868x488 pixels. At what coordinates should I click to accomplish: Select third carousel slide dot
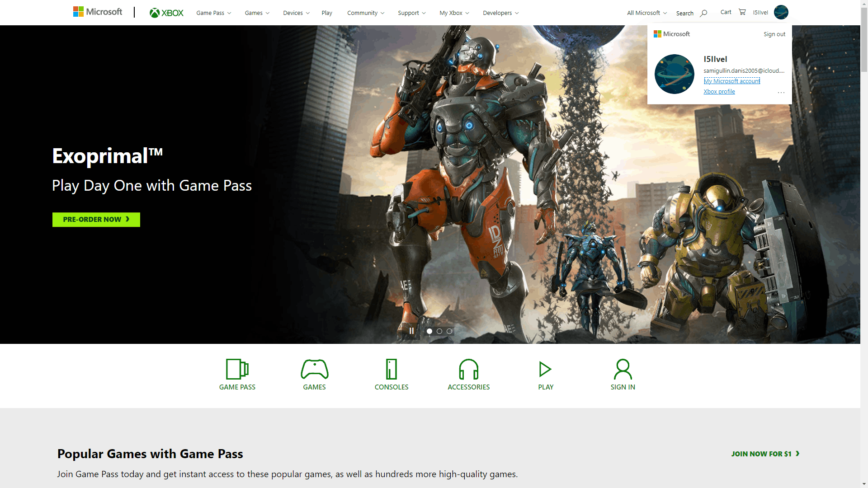(449, 331)
